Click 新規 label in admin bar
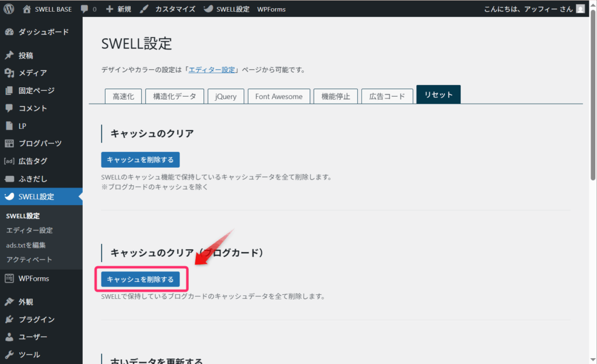The image size is (597, 364). 124,9
